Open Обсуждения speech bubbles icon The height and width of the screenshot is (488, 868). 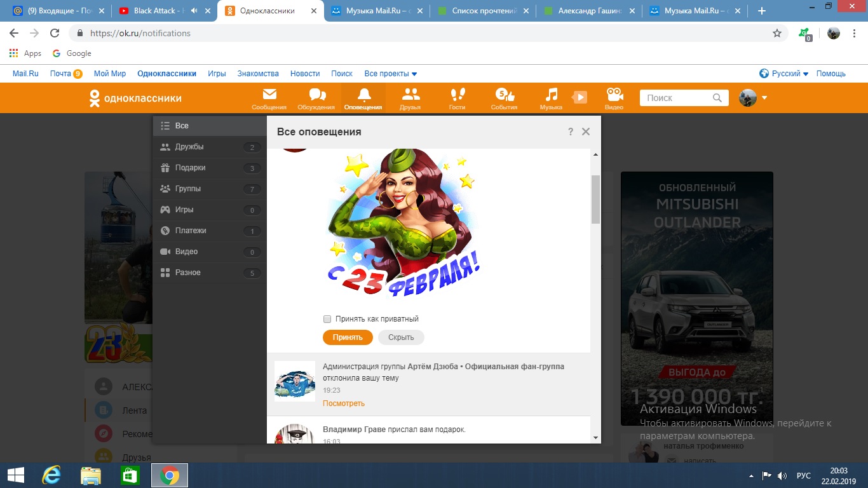tap(316, 98)
